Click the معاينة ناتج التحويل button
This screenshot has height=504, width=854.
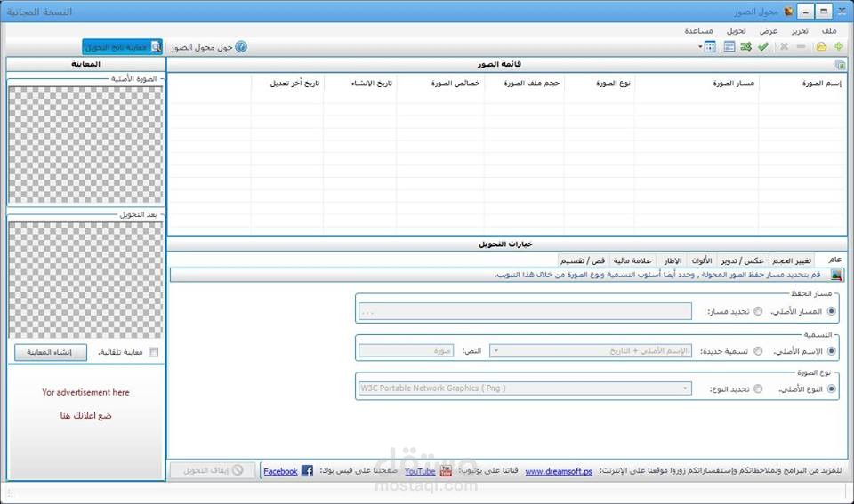[x=123, y=47]
